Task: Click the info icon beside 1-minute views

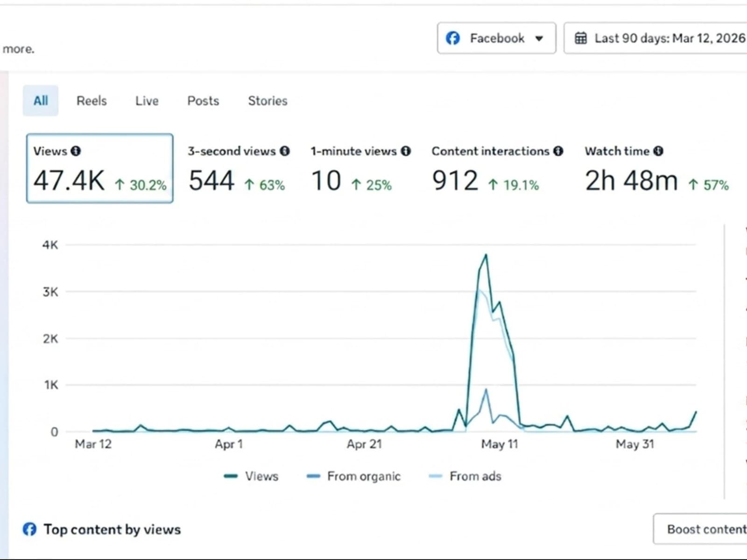Action: (406, 151)
